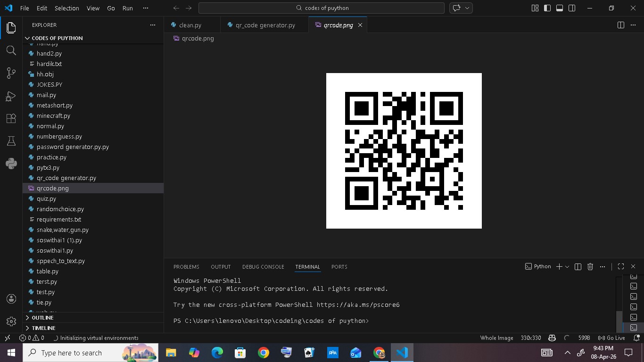Open the Copilot dropdown chevron in title bar

(467, 8)
